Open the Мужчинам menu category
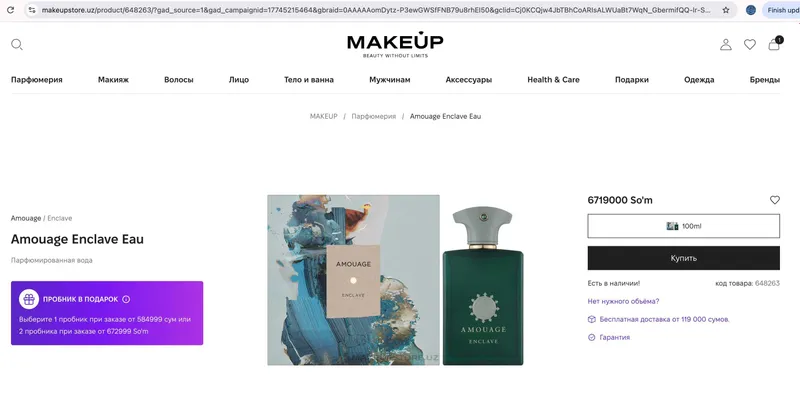Screen dimensions: 800x417 pyautogui.click(x=390, y=80)
